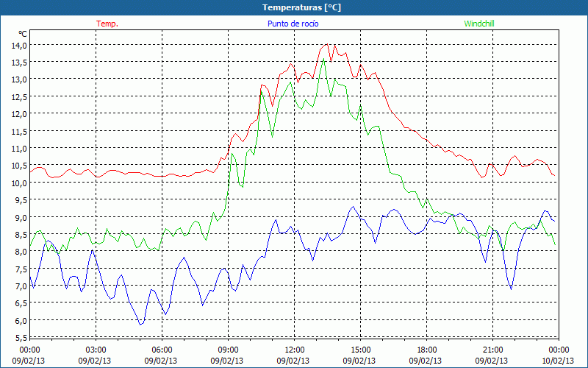Click the 12,0 y-axis value
This screenshot has height=368, width=588.
click(x=19, y=114)
